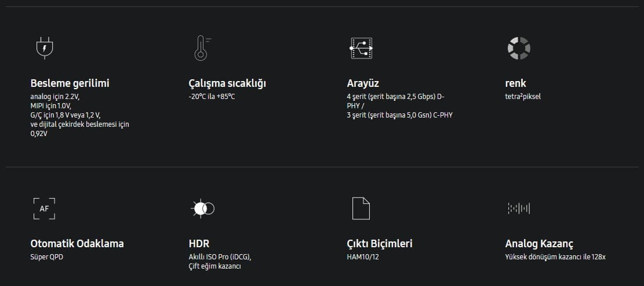Click the HDR heading text

click(199, 244)
